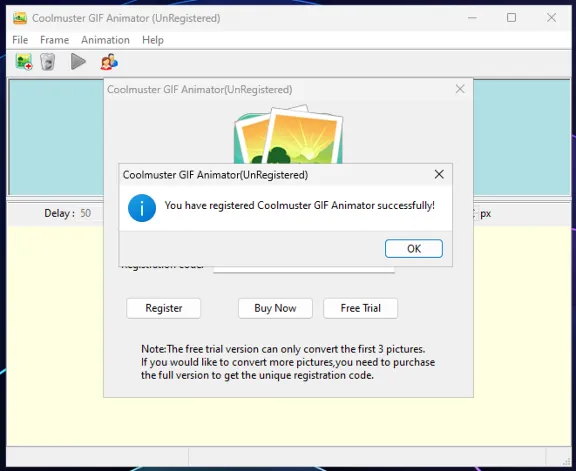Play the animation with the triangle icon
Screen dimensions: 576x471
pyautogui.click(x=78, y=61)
